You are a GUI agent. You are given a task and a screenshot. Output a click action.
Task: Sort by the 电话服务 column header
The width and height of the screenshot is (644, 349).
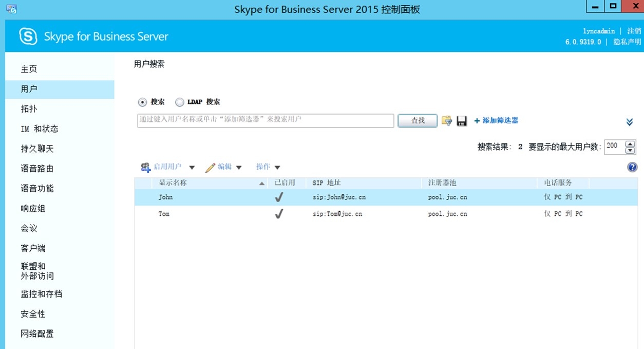coord(558,183)
